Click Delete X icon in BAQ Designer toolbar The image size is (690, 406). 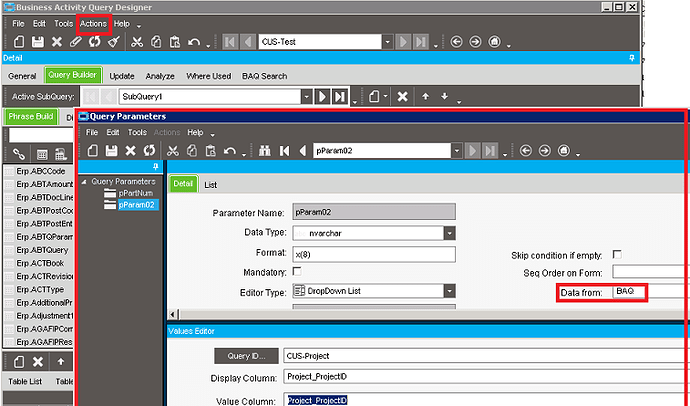57,42
